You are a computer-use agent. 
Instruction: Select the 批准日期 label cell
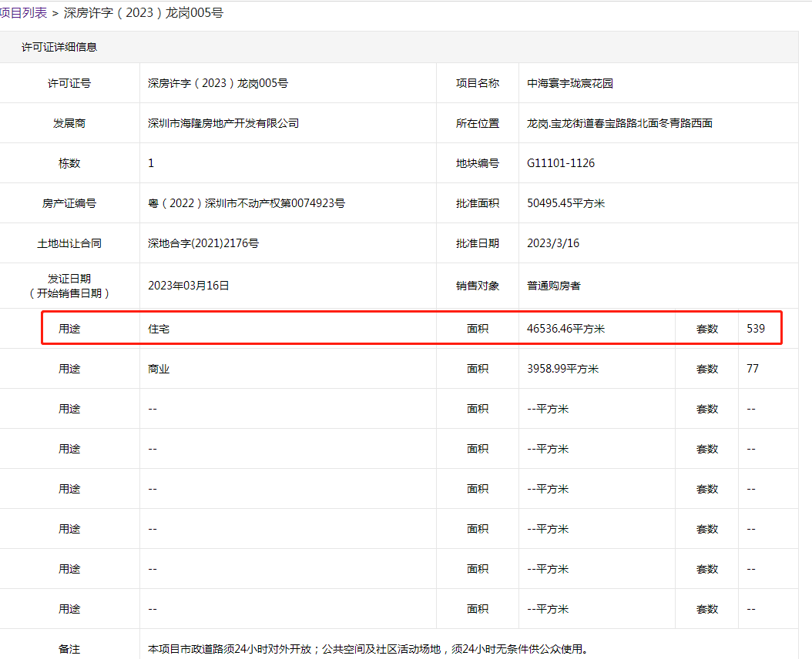[x=478, y=243]
